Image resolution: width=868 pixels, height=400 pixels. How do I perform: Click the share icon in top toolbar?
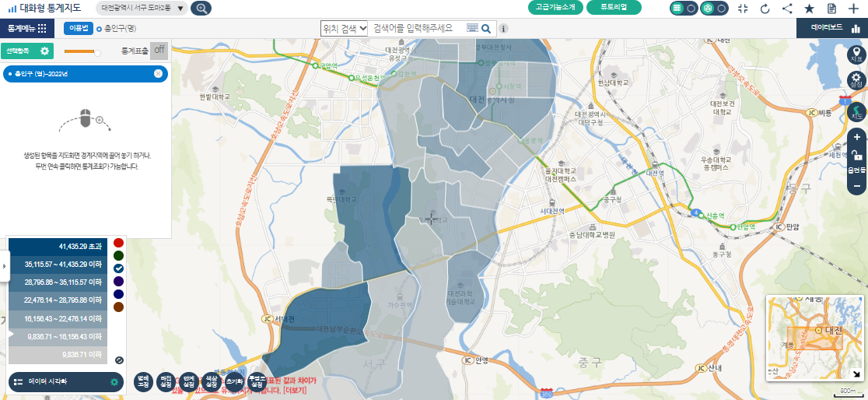click(787, 9)
